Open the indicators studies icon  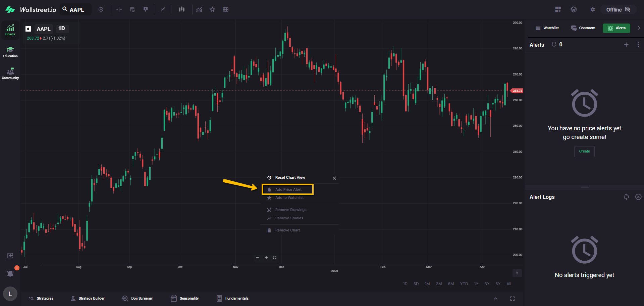[x=199, y=10]
